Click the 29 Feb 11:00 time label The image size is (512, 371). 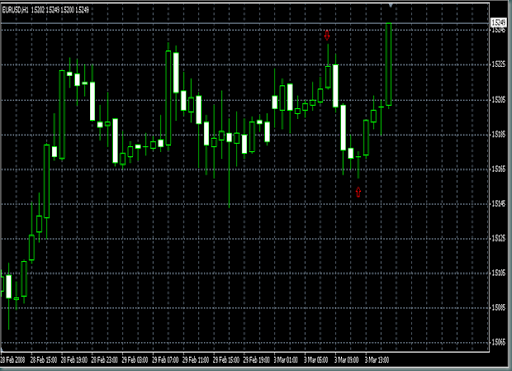click(196, 360)
